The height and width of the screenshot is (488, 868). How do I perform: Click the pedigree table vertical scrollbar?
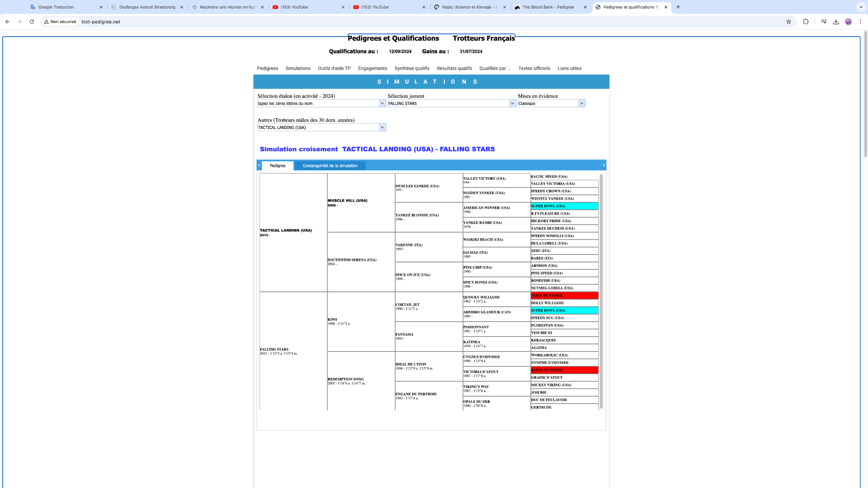[601, 291]
